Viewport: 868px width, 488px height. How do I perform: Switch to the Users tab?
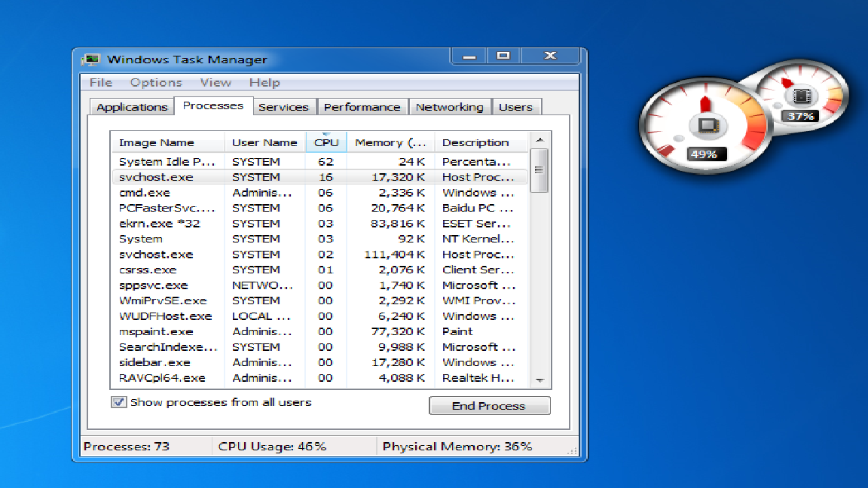pyautogui.click(x=515, y=107)
